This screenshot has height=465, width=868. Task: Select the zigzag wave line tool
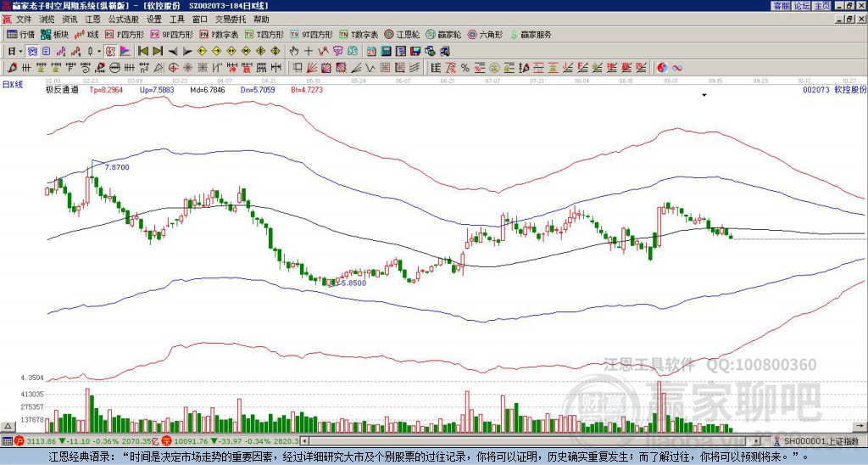tap(370, 68)
